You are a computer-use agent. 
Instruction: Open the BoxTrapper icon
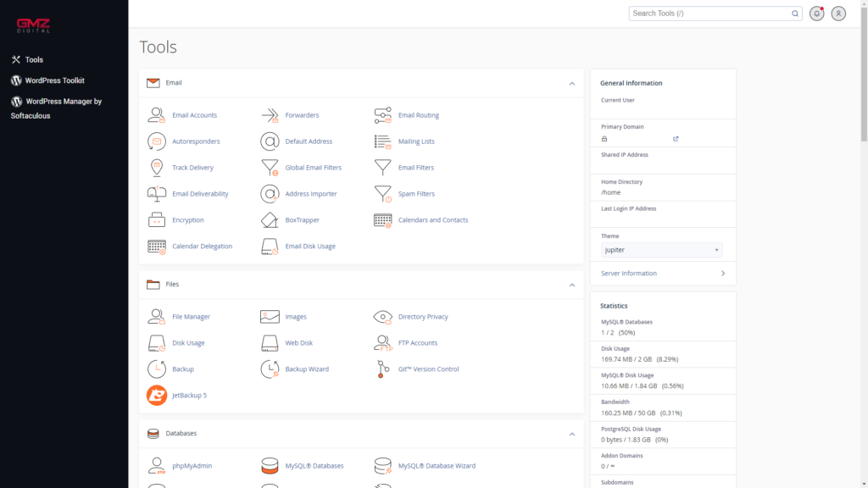click(270, 219)
